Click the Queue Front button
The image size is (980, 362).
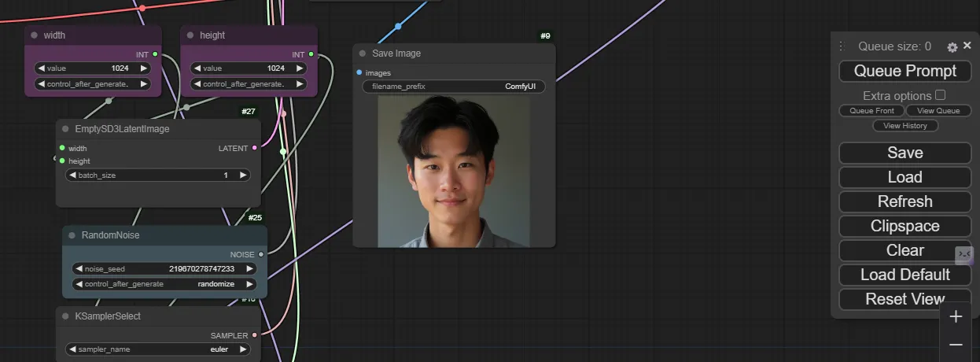[x=871, y=111]
